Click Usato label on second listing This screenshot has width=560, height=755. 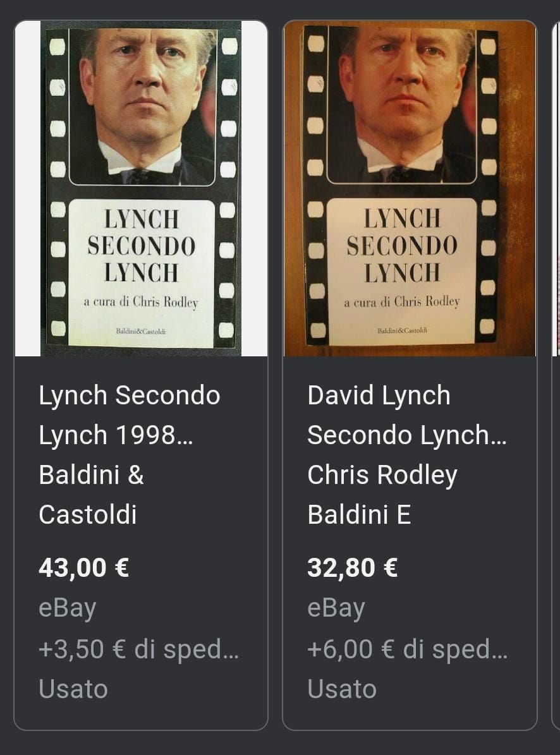click(342, 689)
